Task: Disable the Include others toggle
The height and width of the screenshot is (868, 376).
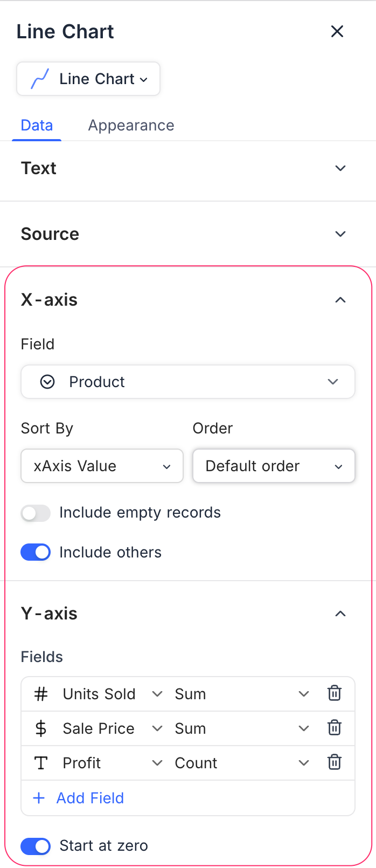Action: pyautogui.click(x=36, y=552)
